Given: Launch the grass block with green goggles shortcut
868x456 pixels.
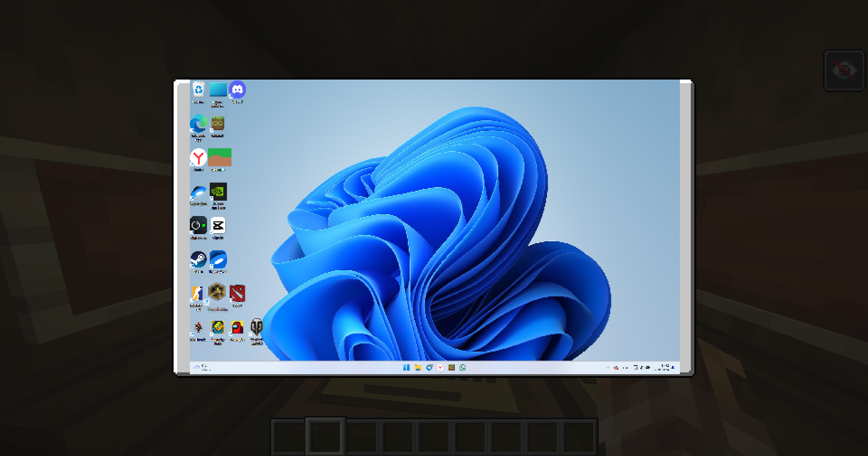Looking at the screenshot, I should click(x=217, y=123).
